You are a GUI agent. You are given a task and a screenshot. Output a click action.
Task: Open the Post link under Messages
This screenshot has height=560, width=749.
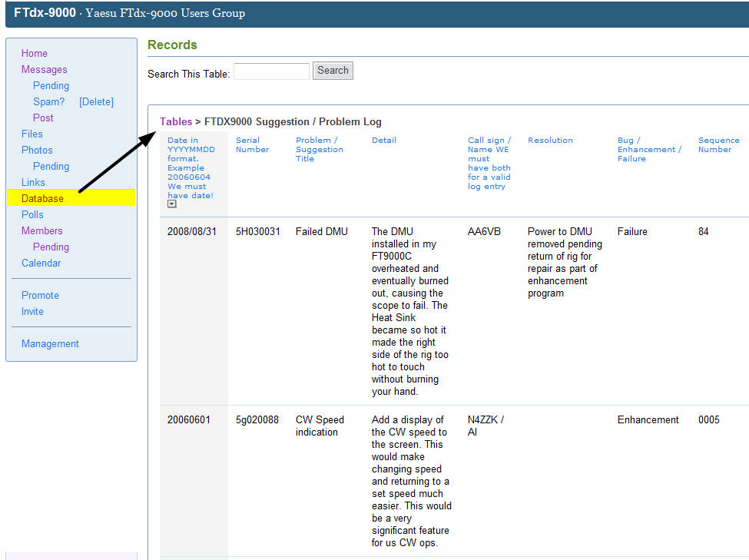[43, 118]
